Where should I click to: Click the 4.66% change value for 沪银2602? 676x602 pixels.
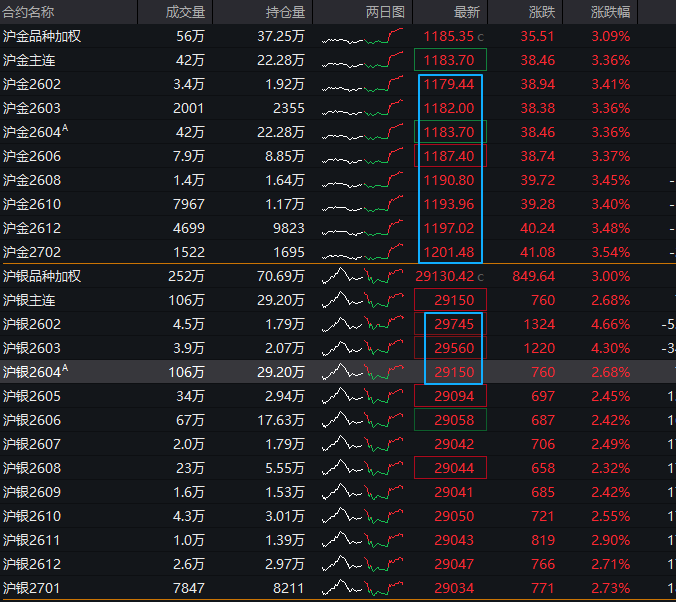point(610,324)
